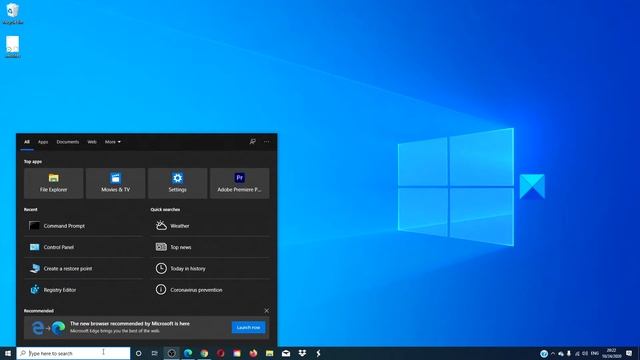This screenshot has width=640, height=360.
Task: Open Google Chrome from the taskbar
Action: tap(204, 353)
